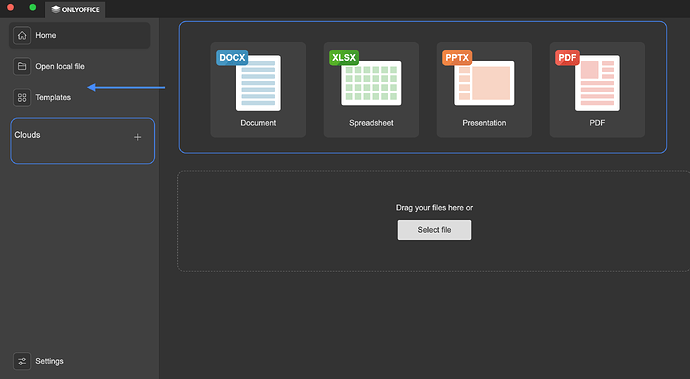Create a new PDF form
690x379 pixels.
(597, 90)
